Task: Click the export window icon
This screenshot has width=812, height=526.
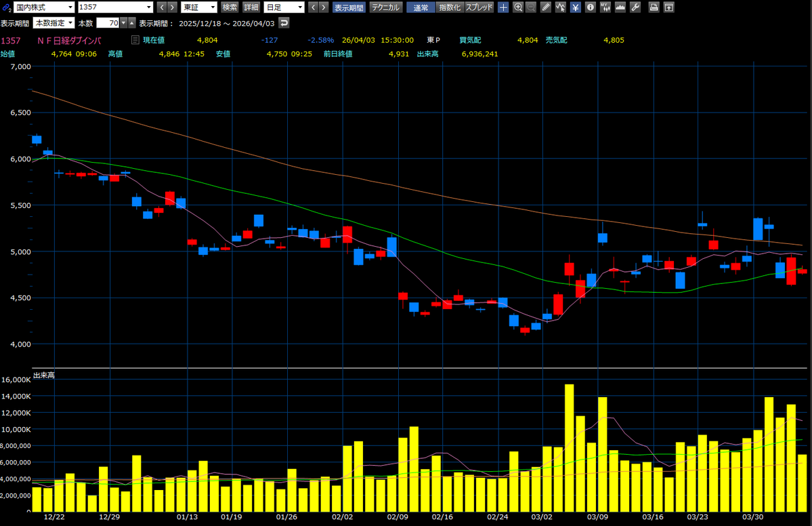Action: point(669,7)
